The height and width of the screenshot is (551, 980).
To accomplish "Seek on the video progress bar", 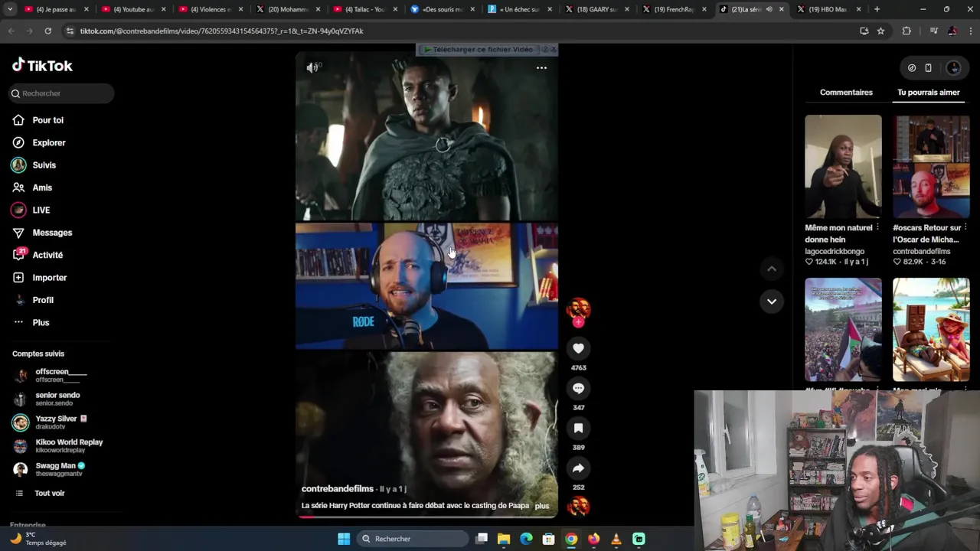I will tap(426, 517).
